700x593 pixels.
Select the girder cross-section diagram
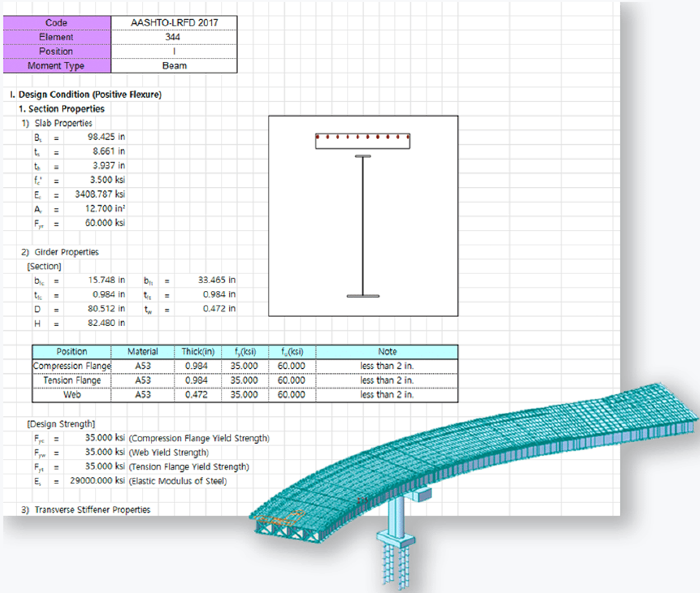364,216
